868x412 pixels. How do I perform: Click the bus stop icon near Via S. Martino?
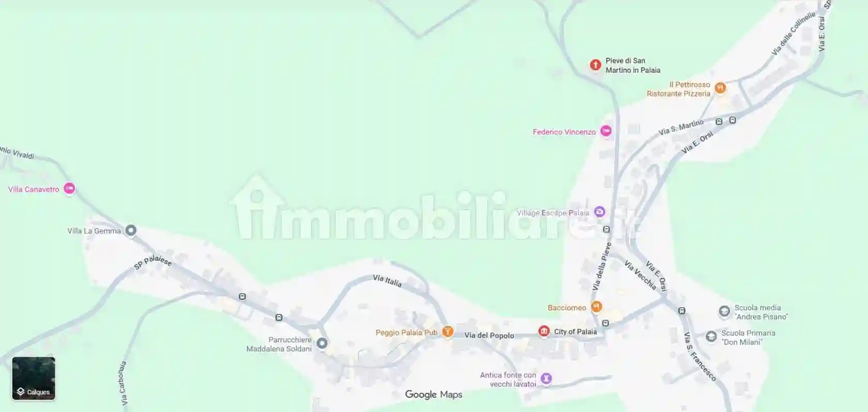(719, 122)
